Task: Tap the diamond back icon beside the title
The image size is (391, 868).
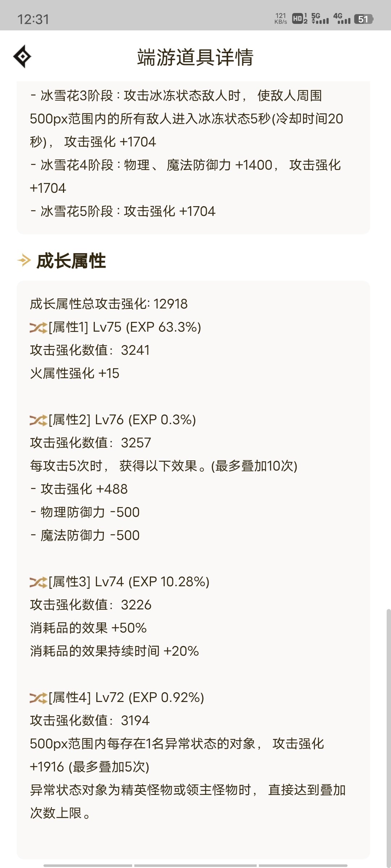Action: pyautogui.click(x=22, y=56)
